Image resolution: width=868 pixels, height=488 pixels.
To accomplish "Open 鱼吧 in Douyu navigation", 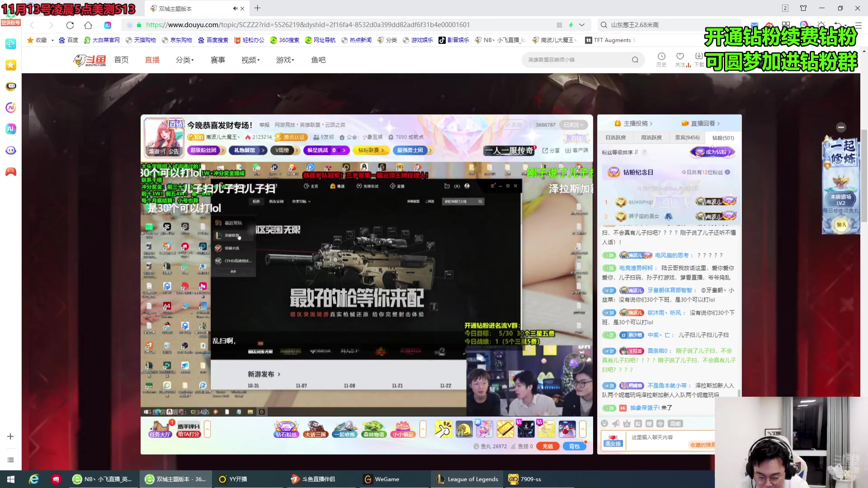I will pos(318,60).
